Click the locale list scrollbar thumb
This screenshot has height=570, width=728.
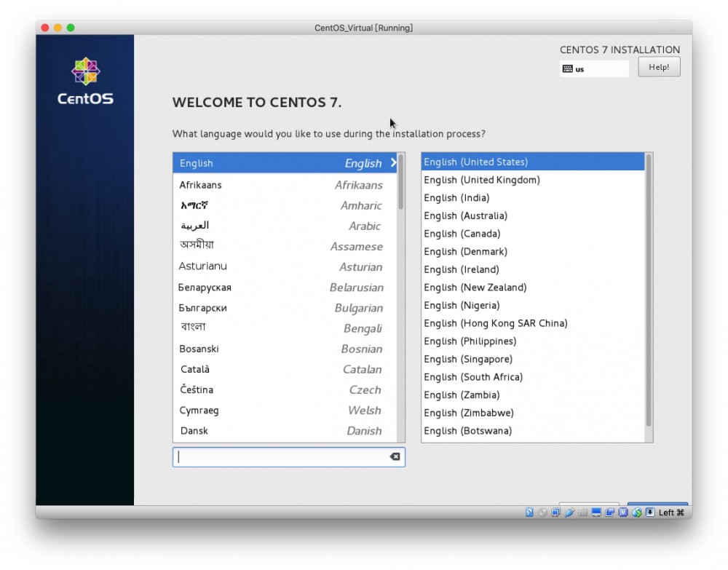coord(649,290)
